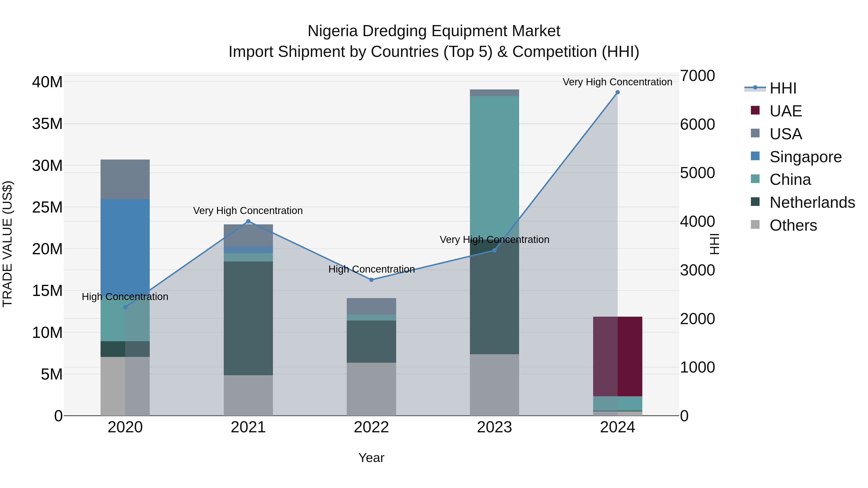Click the 7000 tick on right axis
This screenshot has width=868, height=488.
(x=698, y=76)
